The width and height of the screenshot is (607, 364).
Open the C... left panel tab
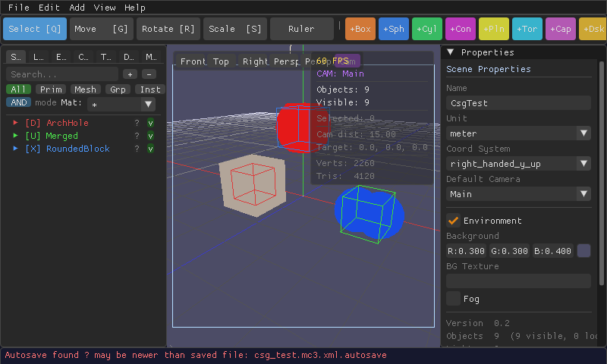click(83, 57)
